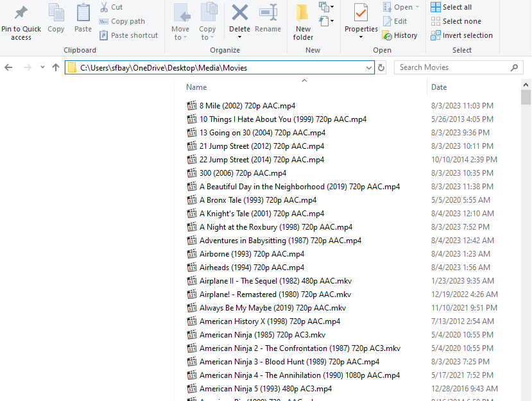Screen dimensions: 532x401
Task: Expand the Properties dropdown arrow
Action: [x=361, y=37]
